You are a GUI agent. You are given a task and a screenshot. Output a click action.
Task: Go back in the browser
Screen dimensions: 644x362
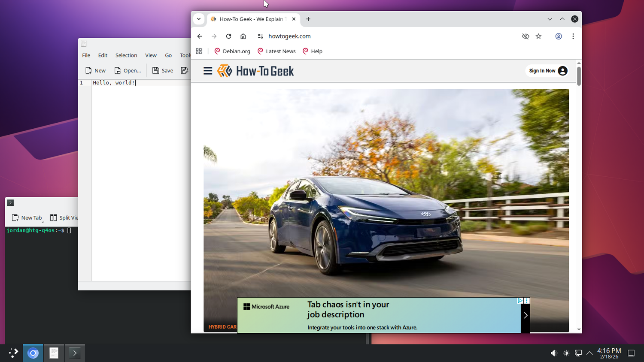200,36
